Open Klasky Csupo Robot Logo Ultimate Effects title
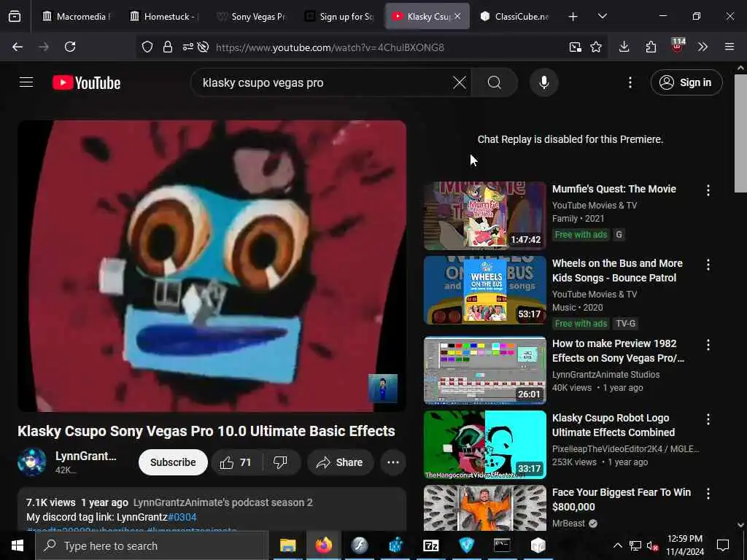The width and height of the screenshot is (747, 560). pyautogui.click(x=614, y=425)
